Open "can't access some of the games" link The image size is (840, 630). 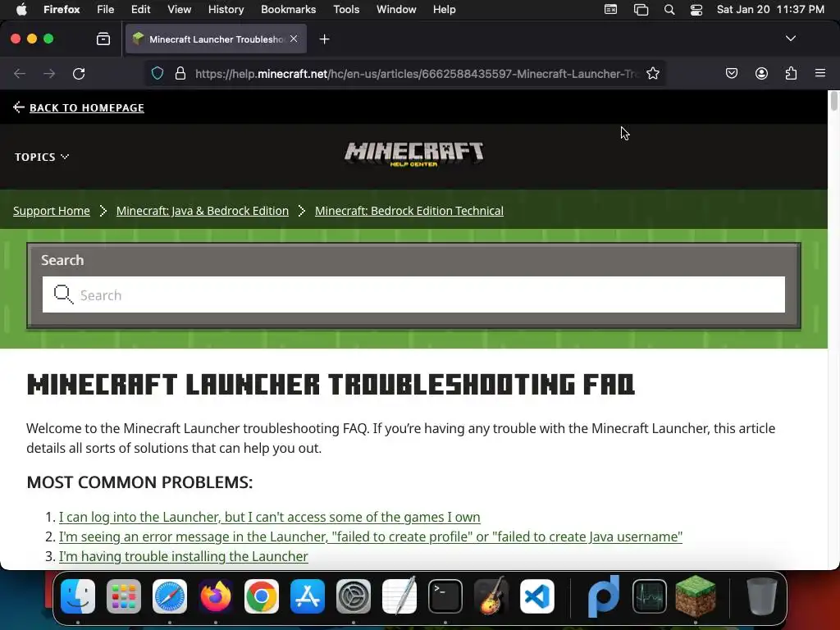click(269, 517)
